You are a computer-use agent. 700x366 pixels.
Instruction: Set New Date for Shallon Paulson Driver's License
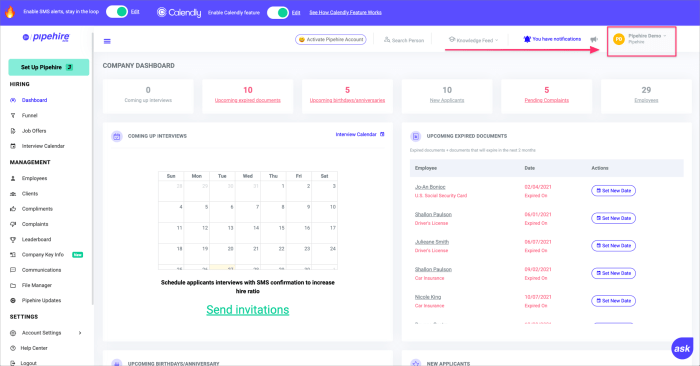pyautogui.click(x=613, y=218)
